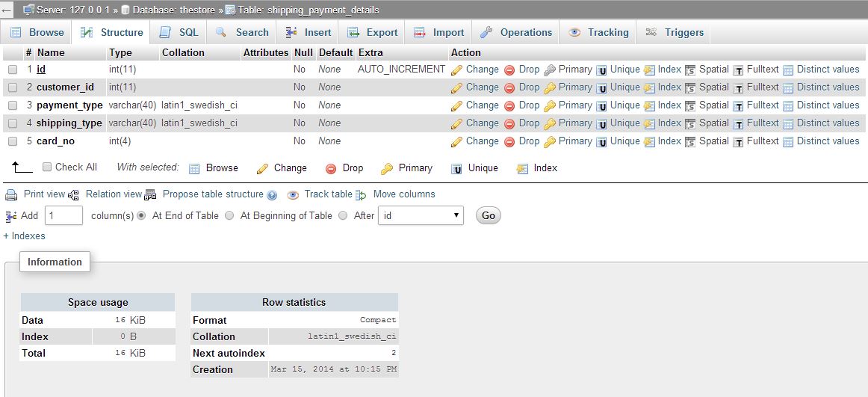Click the Browse icon in With selected row

pyautogui.click(x=194, y=168)
